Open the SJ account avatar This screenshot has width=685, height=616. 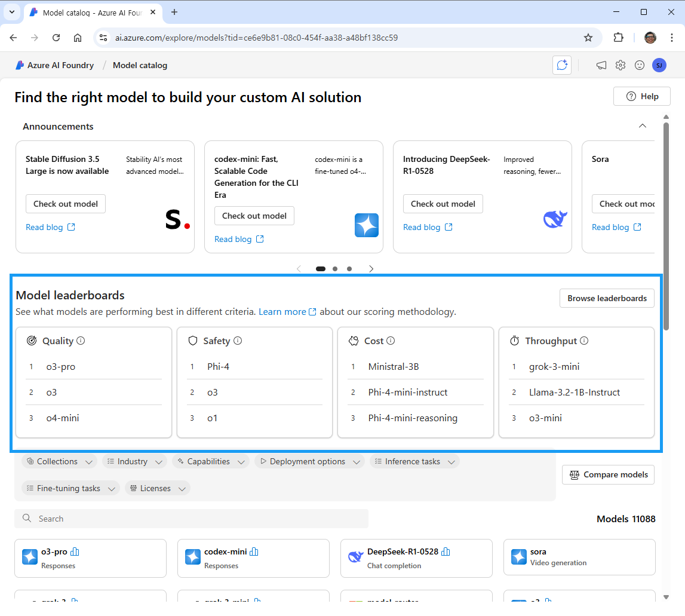tap(659, 65)
